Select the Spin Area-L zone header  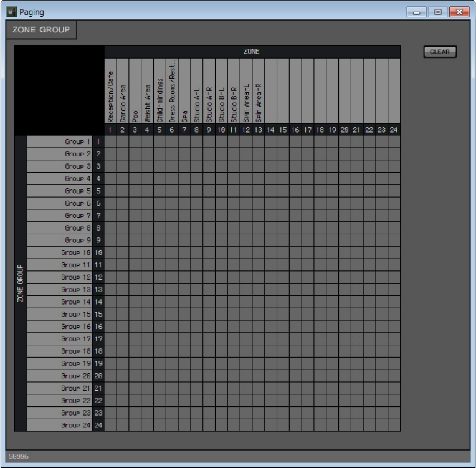[x=246, y=91]
